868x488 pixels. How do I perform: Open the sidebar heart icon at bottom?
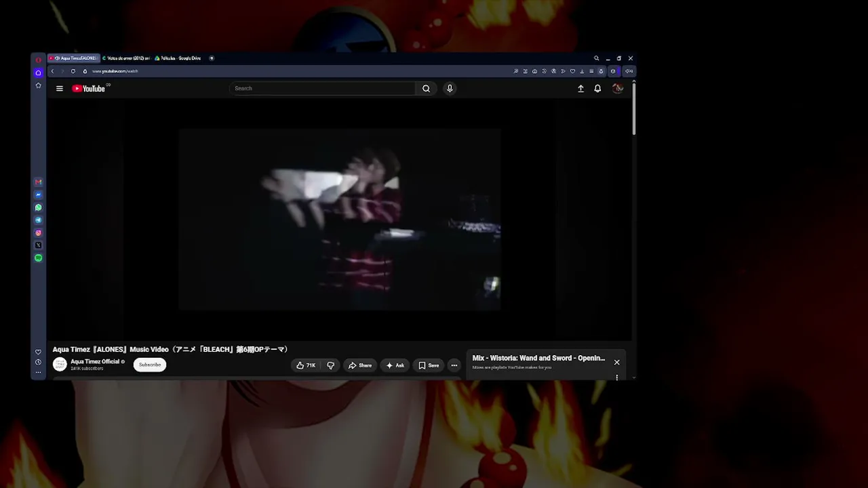(38, 352)
